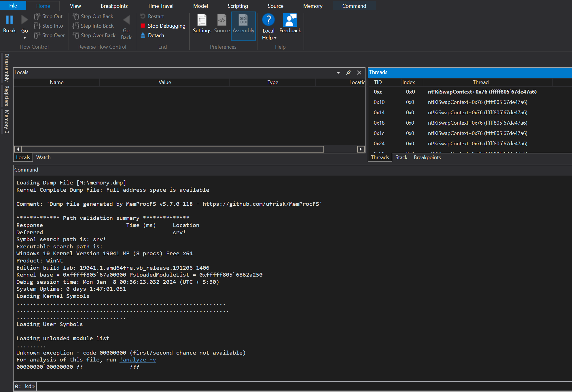Click the Detach eject icon
Image resolution: width=572 pixels, height=392 pixels.
click(x=143, y=35)
